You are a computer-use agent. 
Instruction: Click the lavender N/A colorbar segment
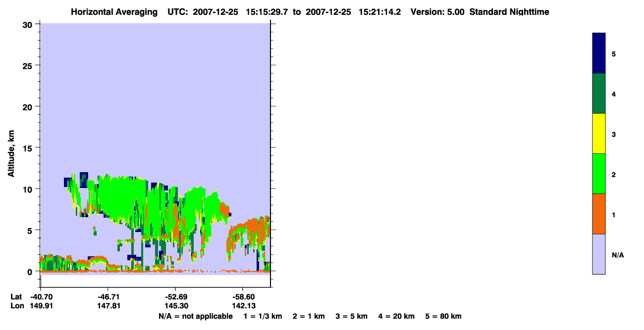(x=598, y=254)
